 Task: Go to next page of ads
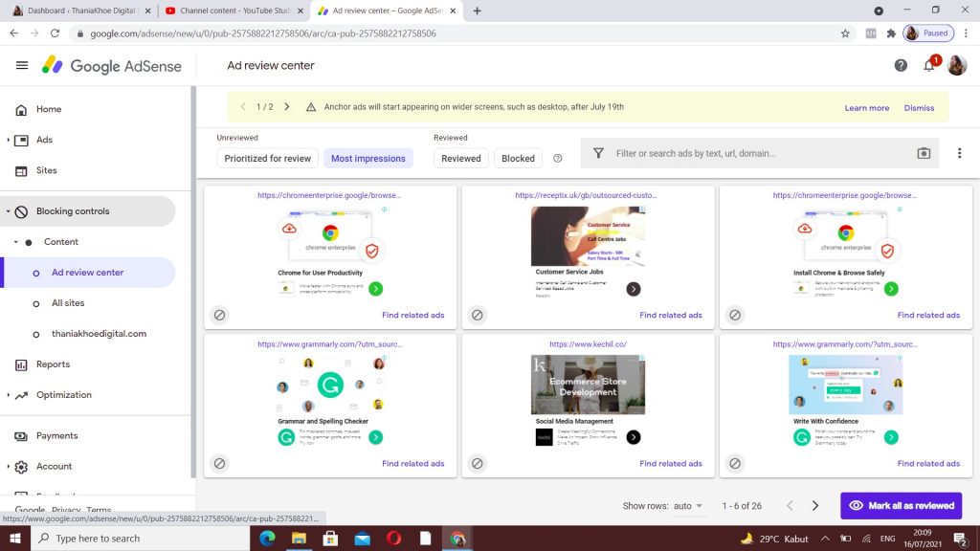click(x=815, y=506)
